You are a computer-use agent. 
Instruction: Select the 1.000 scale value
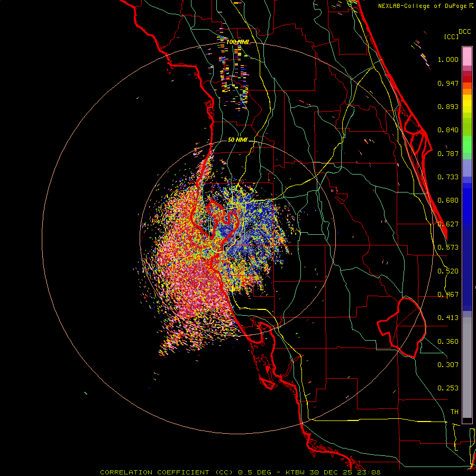click(x=448, y=59)
